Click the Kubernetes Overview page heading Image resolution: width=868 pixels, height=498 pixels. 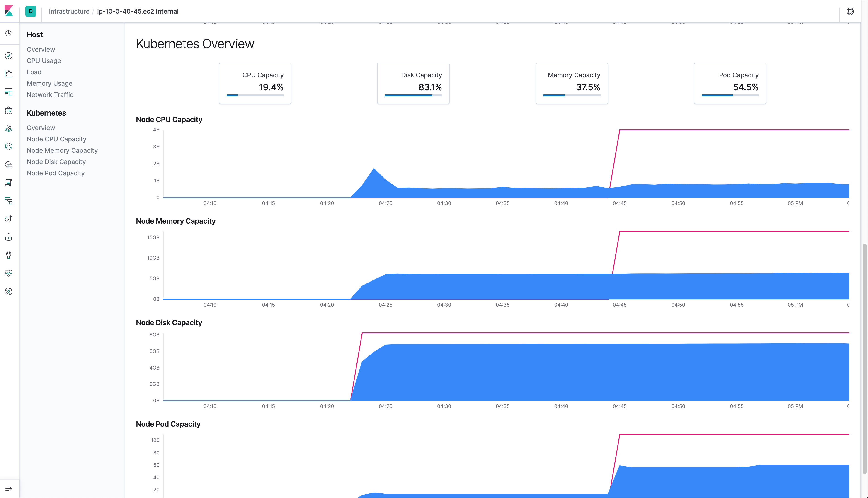(x=195, y=44)
